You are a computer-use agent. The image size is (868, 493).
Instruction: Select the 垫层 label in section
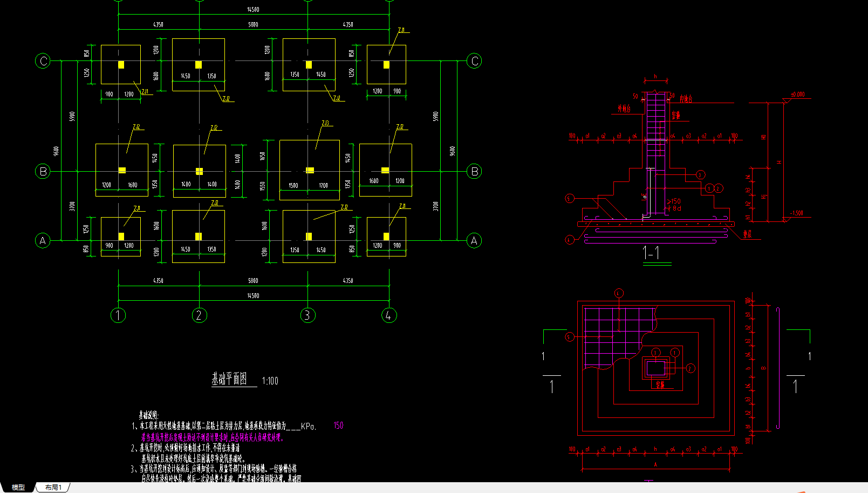(x=747, y=234)
